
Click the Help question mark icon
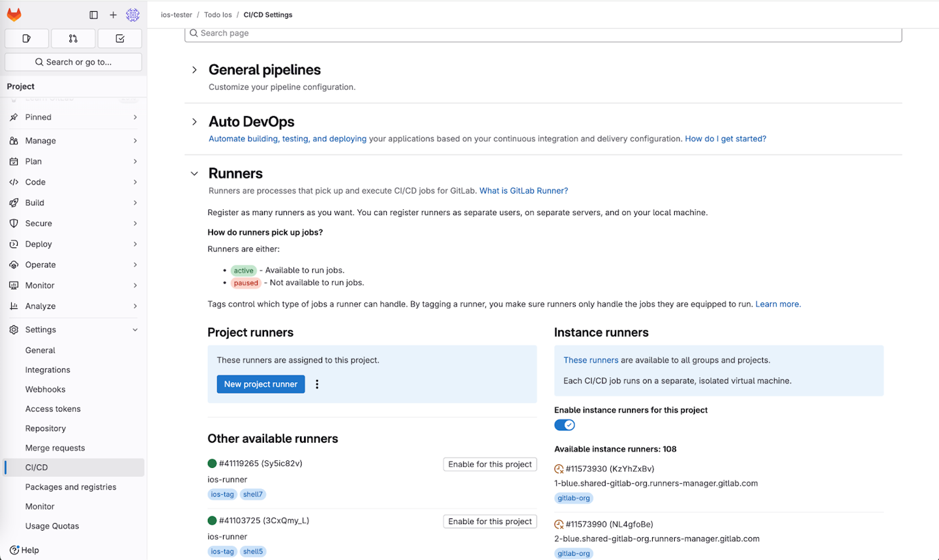[14, 550]
